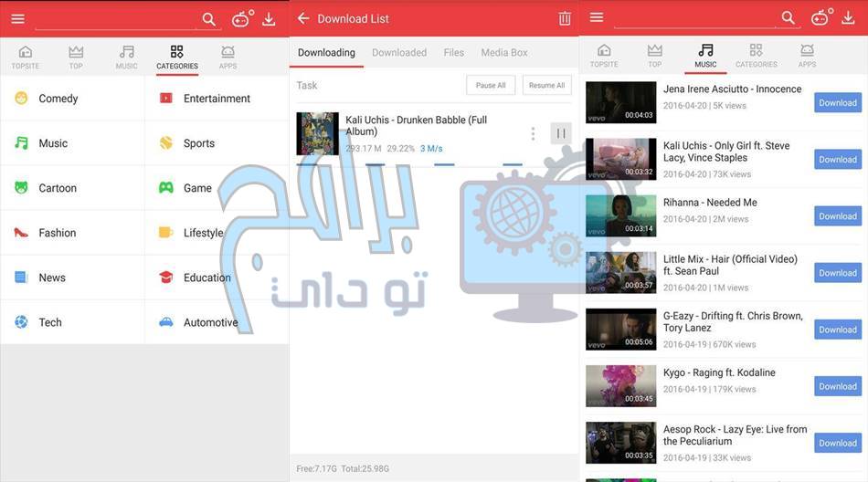Open the Automotive category

[209, 322]
